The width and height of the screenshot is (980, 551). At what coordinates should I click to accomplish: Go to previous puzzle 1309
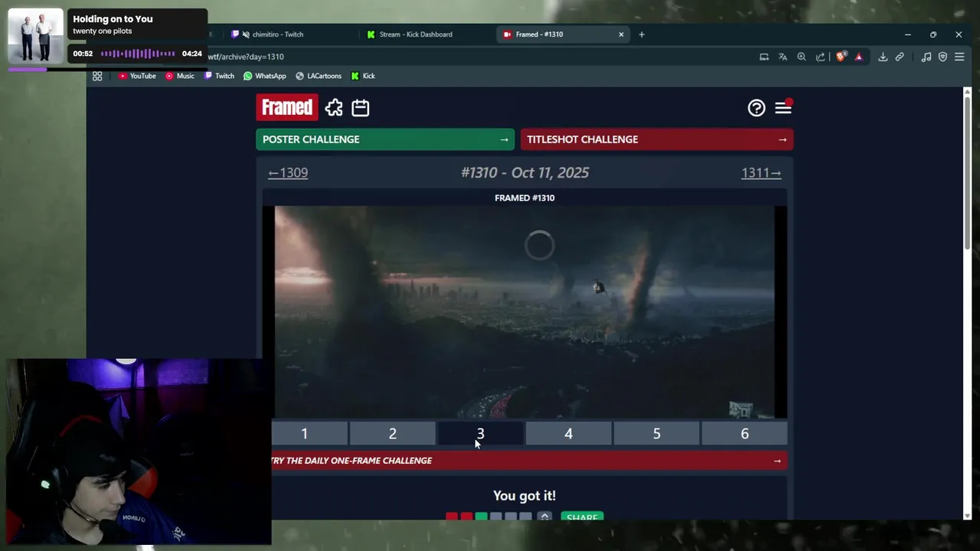click(288, 173)
